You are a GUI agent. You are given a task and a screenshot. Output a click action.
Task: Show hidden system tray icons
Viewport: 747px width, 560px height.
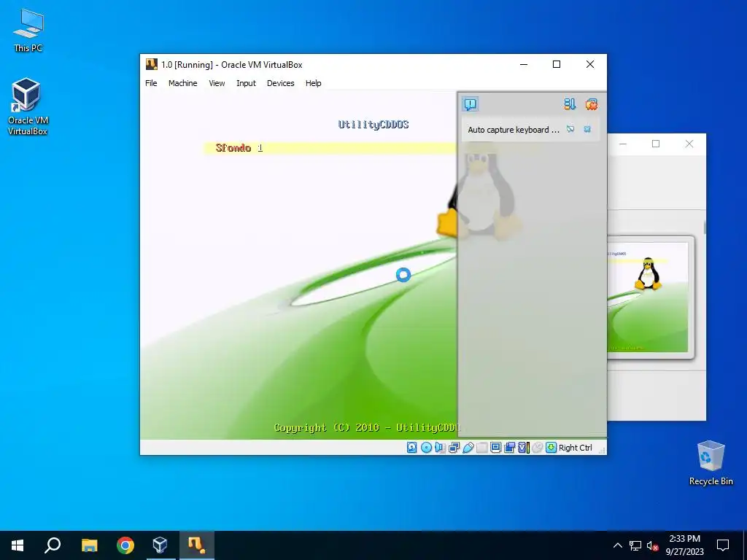tap(617, 545)
